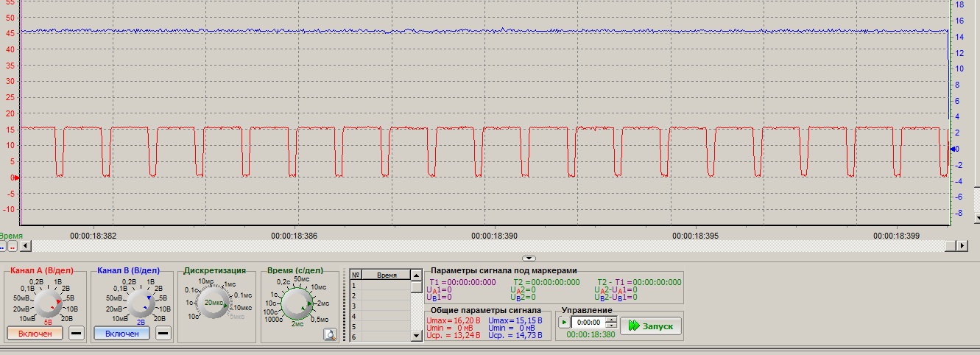The height and width of the screenshot is (355, 980).
Task: Click the 20В label on Канал A dial
Action: pos(68,317)
